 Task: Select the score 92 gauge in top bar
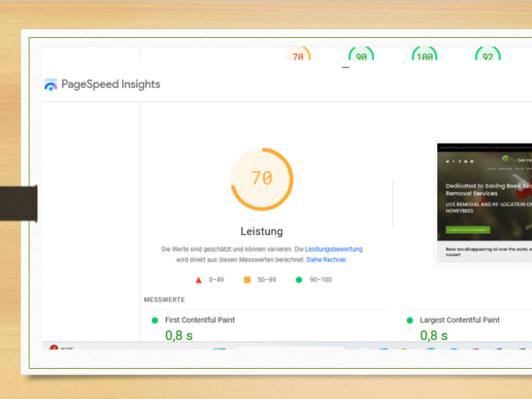[x=487, y=54]
